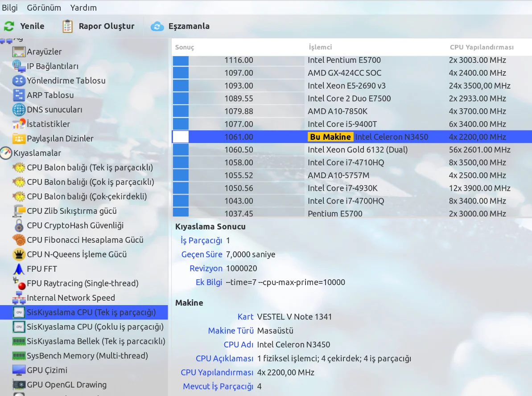Click the Yenile refresh icon
The height and width of the screenshot is (396, 532).
click(x=9, y=26)
